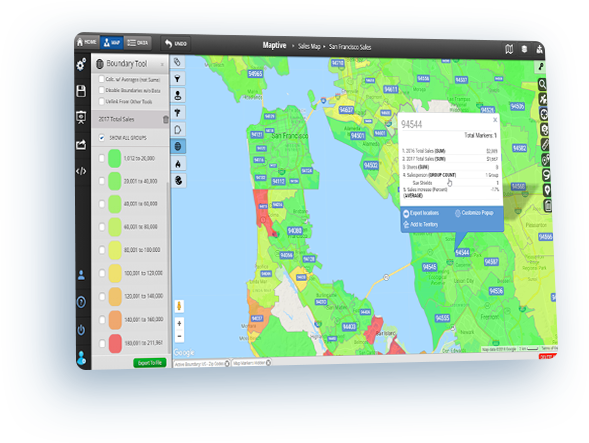Click the map style icon in top bar

tap(509, 49)
